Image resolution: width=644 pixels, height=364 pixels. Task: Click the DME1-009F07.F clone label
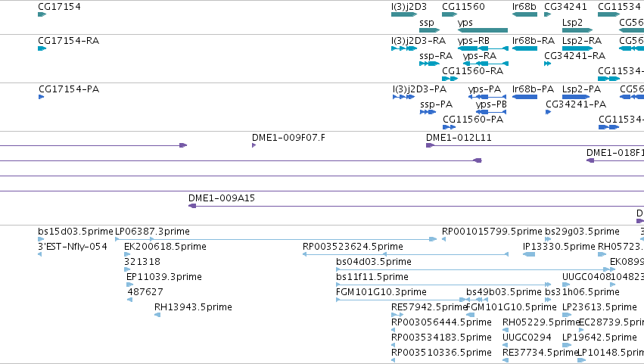(289, 138)
